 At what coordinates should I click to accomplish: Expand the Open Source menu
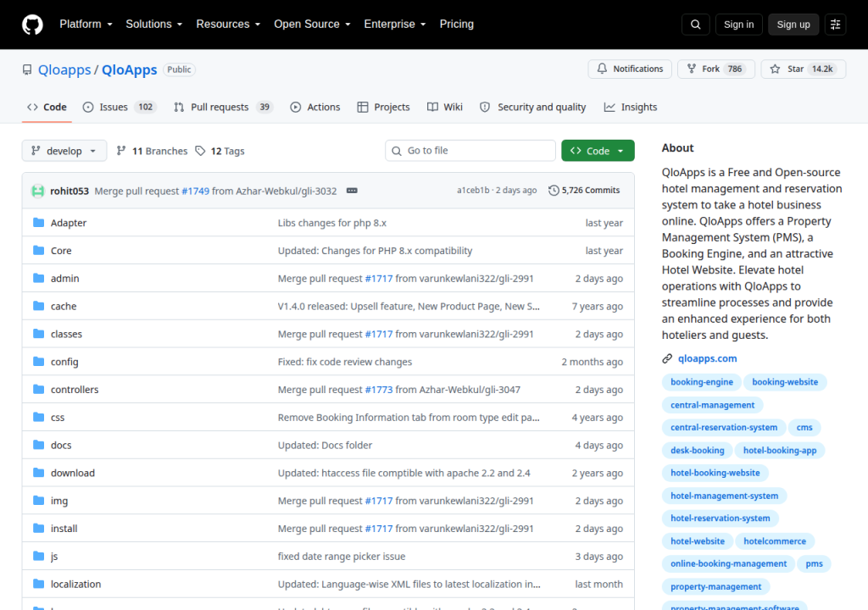point(312,25)
